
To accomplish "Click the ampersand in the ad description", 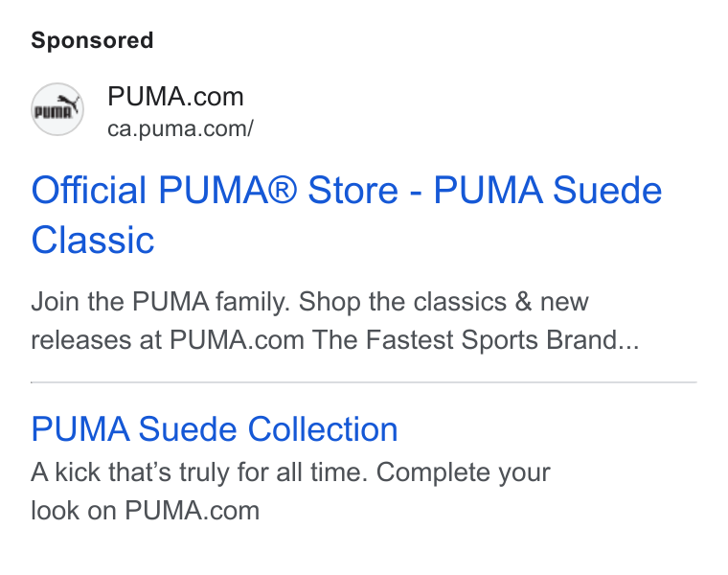I will click(x=523, y=302).
